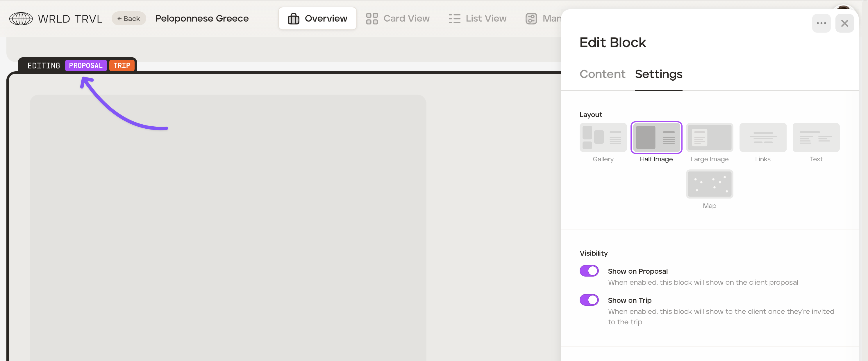The image size is (868, 361).
Task: Select the Map layout icon
Action: point(709,184)
